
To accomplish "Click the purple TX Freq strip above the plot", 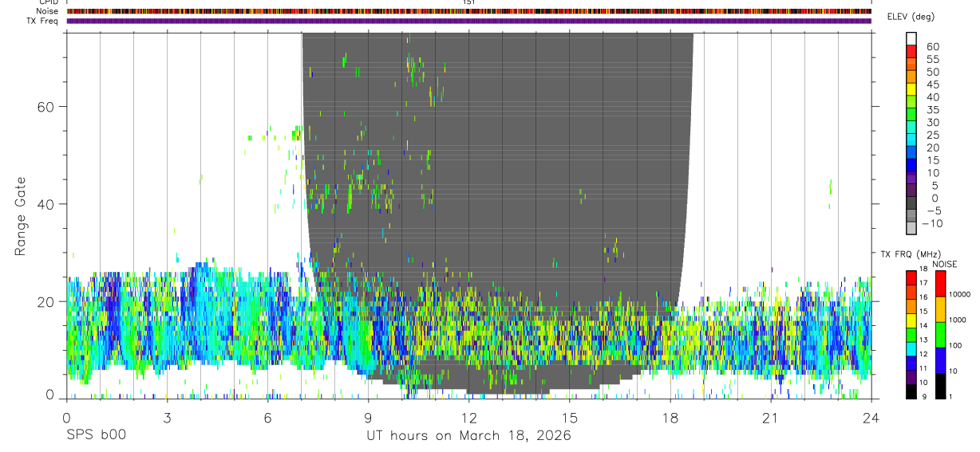I will click(x=468, y=21).
